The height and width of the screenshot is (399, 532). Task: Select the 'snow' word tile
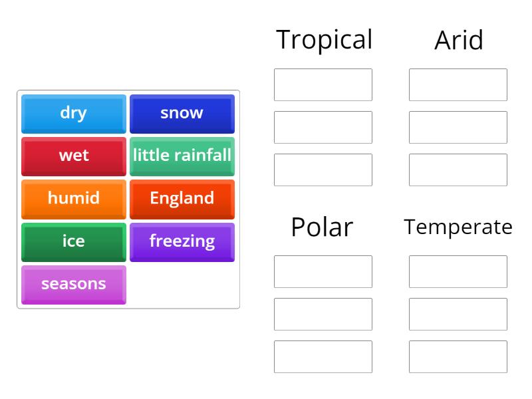click(x=182, y=113)
